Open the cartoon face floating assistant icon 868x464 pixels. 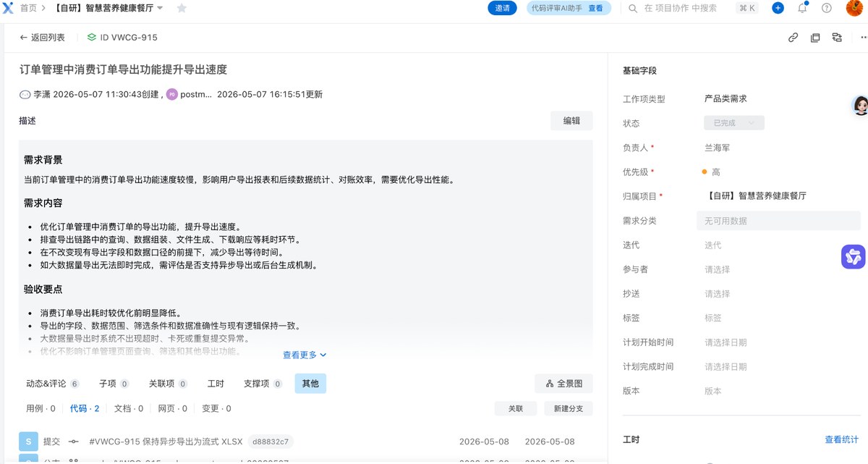pos(860,106)
